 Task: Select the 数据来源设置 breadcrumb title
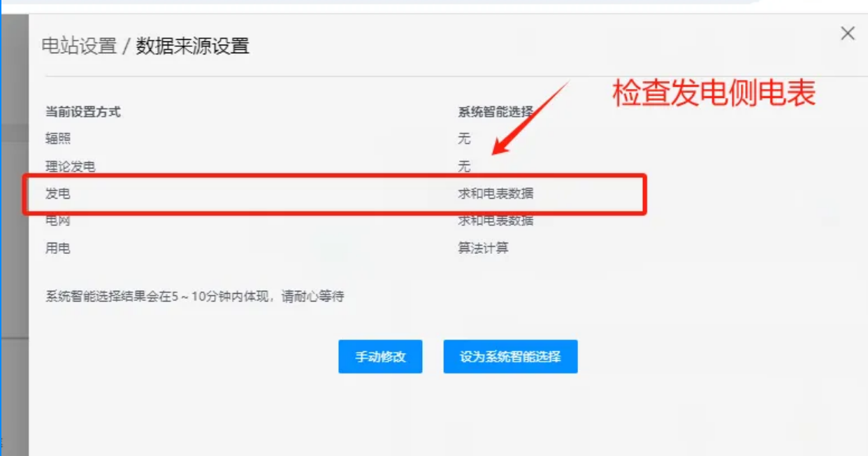pyautogui.click(x=192, y=46)
